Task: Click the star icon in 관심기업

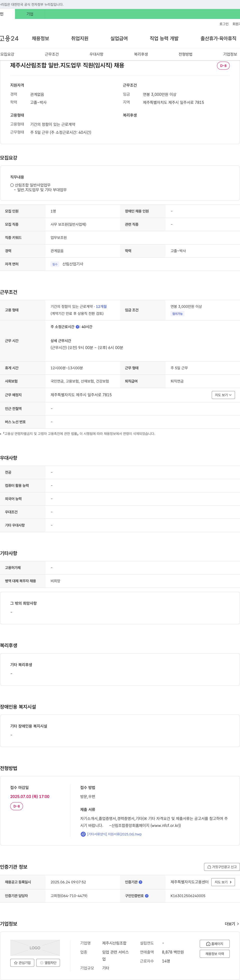Action: 15,963
